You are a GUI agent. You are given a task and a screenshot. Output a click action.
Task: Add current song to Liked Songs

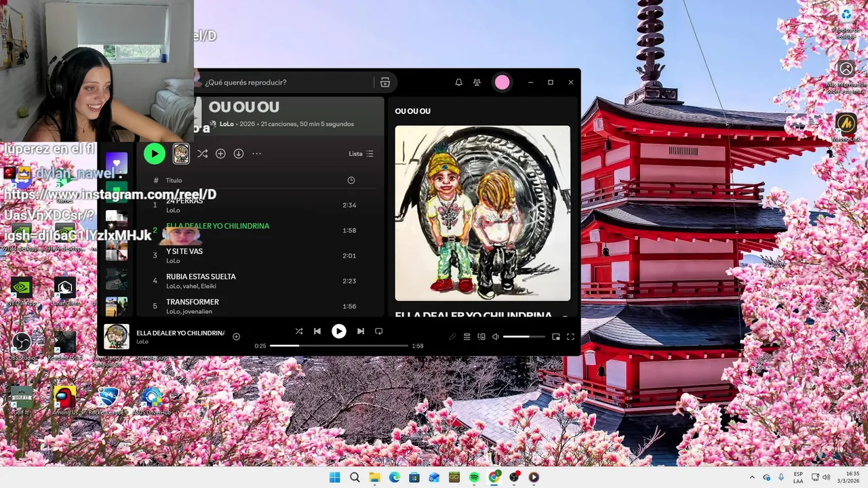[237, 336]
